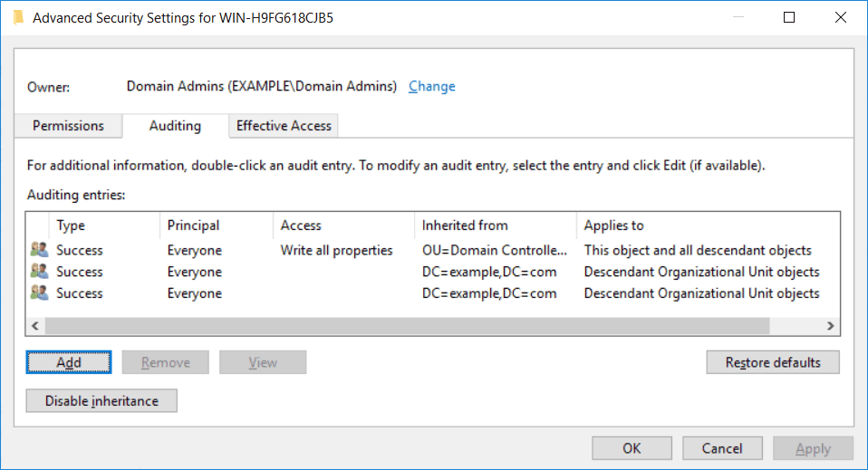
Task: Click the folder icon in title bar
Action: (x=19, y=18)
